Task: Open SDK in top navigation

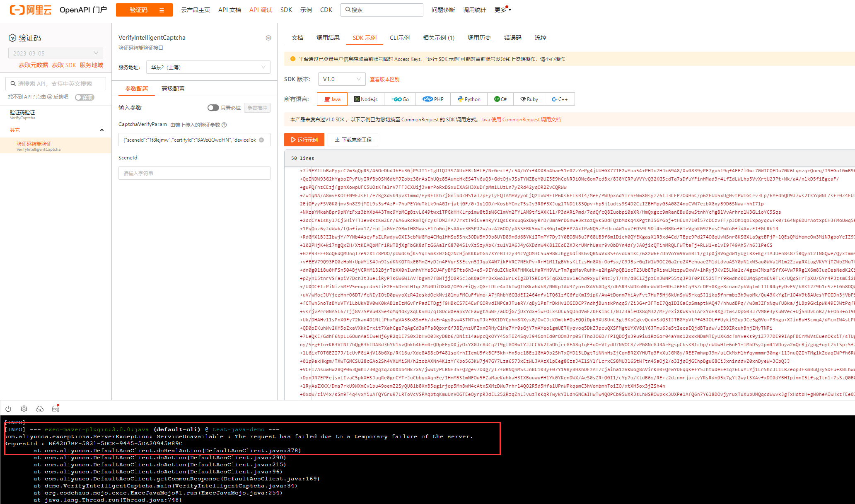Action: pyautogui.click(x=286, y=10)
